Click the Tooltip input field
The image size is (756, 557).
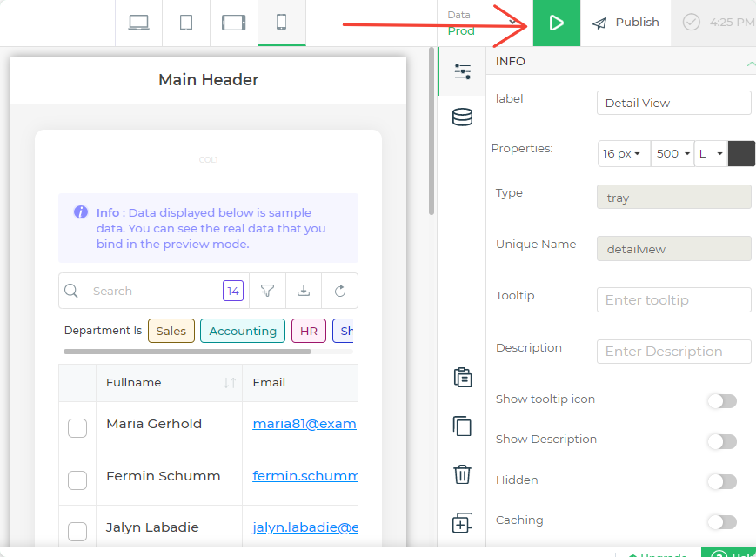(673, 300)
